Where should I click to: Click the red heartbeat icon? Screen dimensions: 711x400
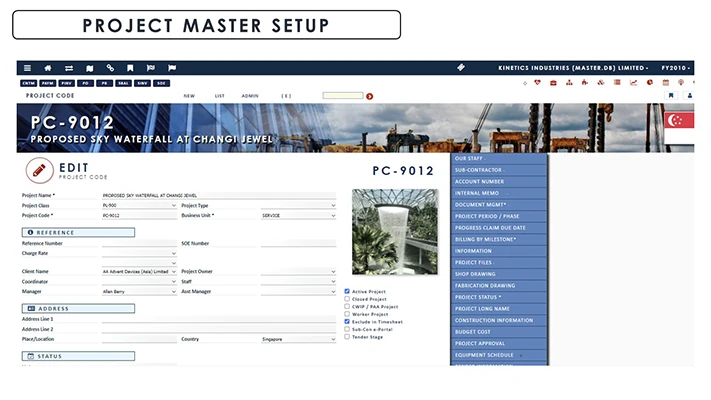(x=537, y=83)
